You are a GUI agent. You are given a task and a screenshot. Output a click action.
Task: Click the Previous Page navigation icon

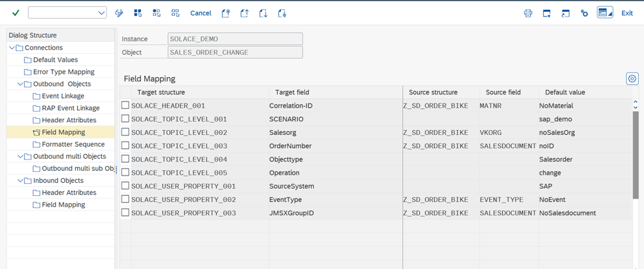coord(245,13)
